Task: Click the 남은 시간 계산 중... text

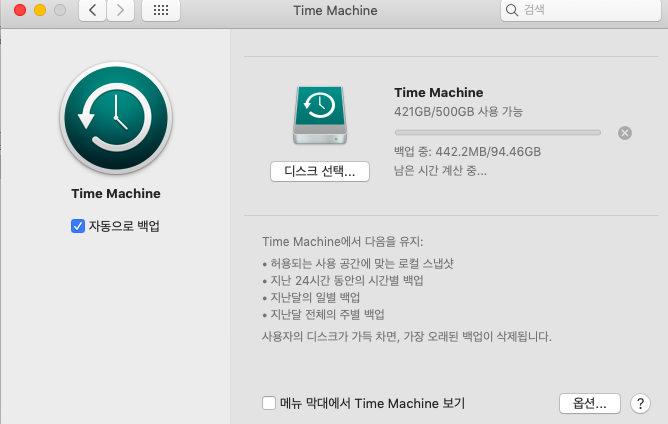Action: point(440,170)
